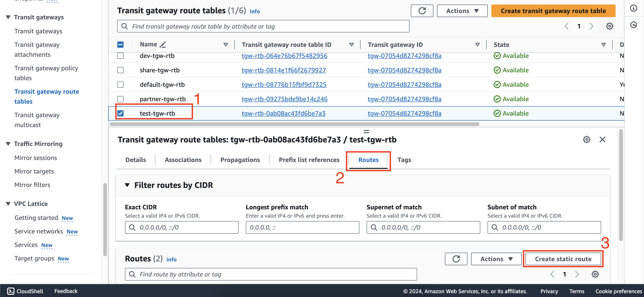Viewport: 644px width, 297px height.
Task: Click Create static route button
Action: (x=563, y=259)
